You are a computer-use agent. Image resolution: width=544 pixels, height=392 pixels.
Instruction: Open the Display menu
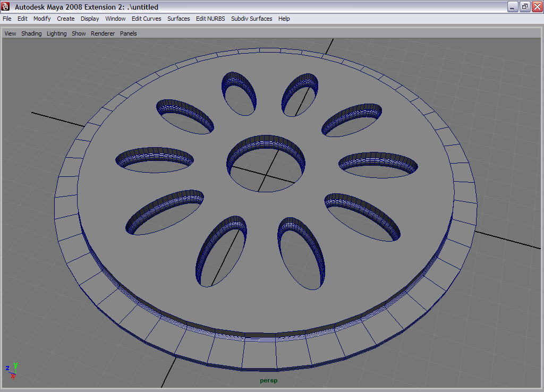(x=90, y=19)
